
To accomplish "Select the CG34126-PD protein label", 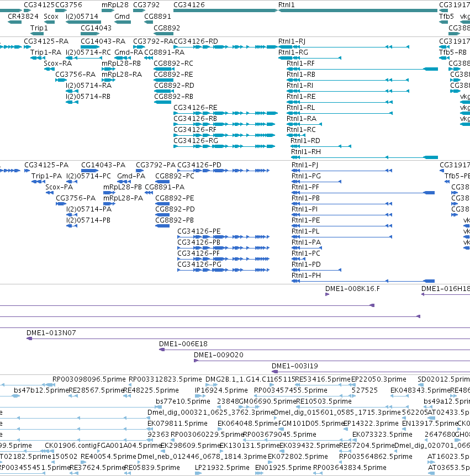I will [199, 165].
